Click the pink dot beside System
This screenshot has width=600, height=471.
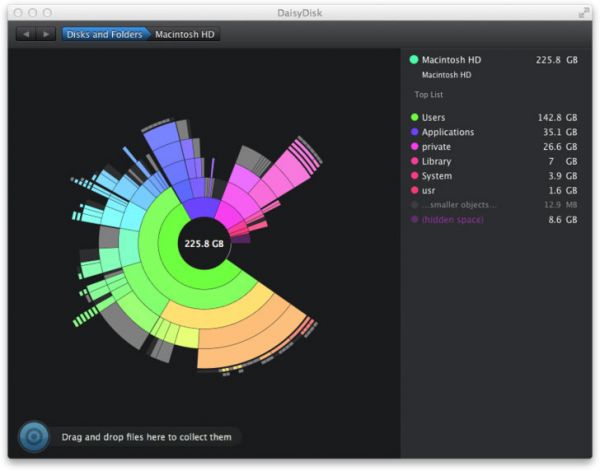tap(414, 175)
